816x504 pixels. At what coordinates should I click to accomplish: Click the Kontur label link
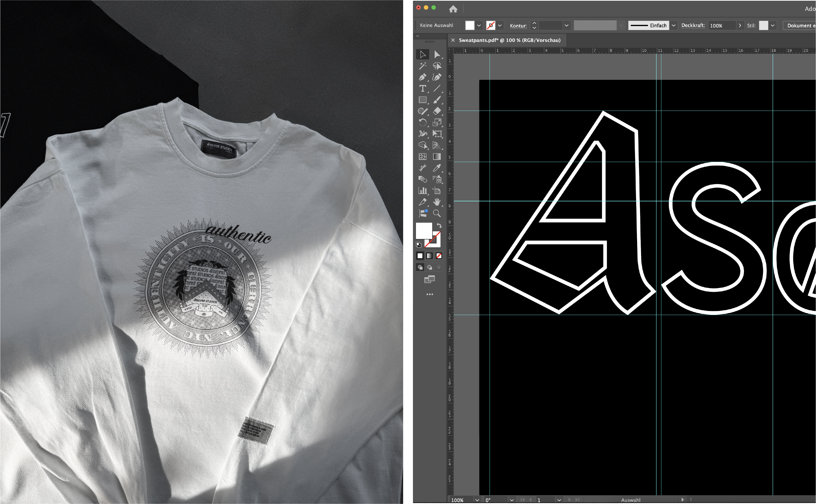(x=518, y=26)
